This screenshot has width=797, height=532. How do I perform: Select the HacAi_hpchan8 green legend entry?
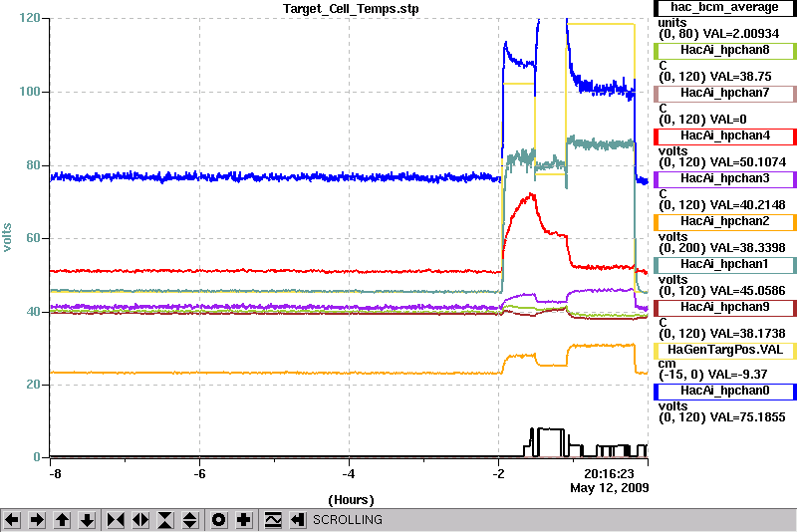[724, 50]
